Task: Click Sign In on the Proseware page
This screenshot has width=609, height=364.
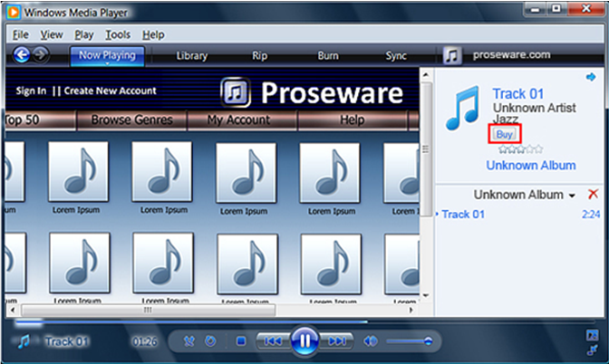Action: click(31, 91)
